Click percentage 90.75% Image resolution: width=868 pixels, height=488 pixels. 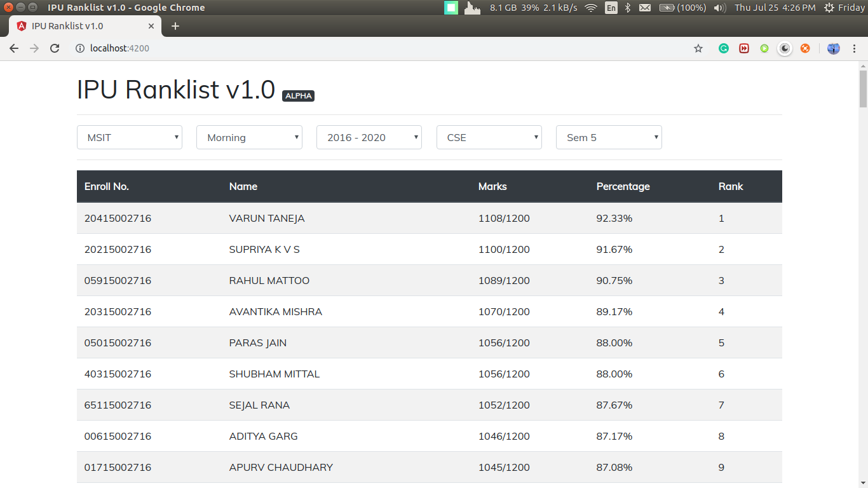click(614, 280)
